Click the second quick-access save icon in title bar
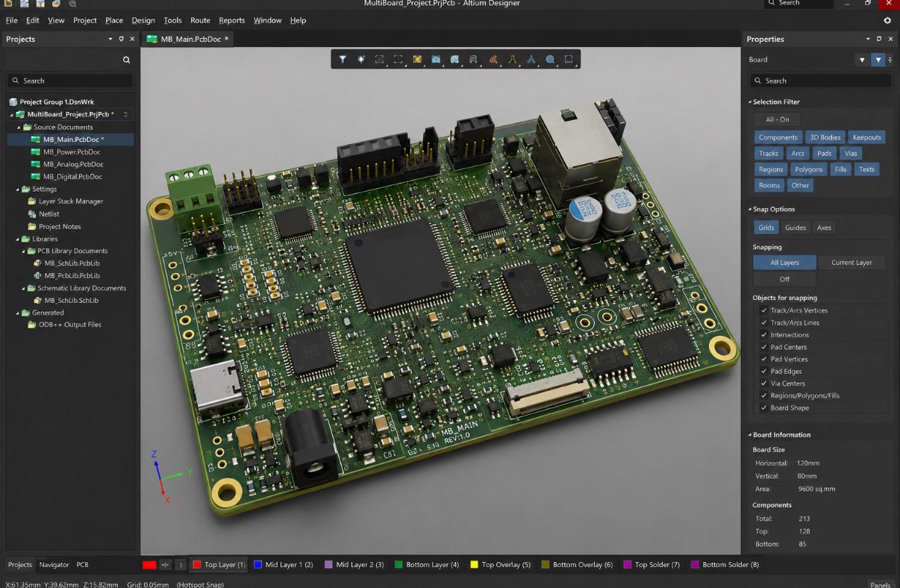900x588 pixels. (x=24, y=4)
